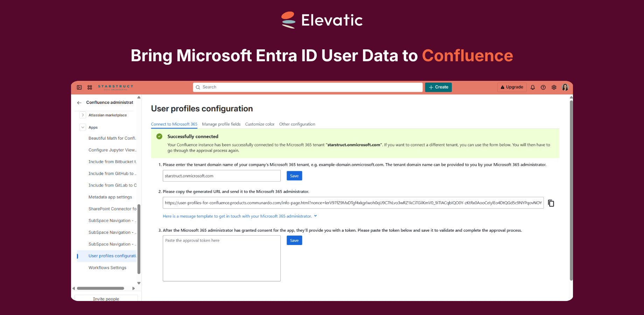This screenshot has height=315, width=644.
Task: Copy the generated URL with the copy icon
Action: (551, 203)
